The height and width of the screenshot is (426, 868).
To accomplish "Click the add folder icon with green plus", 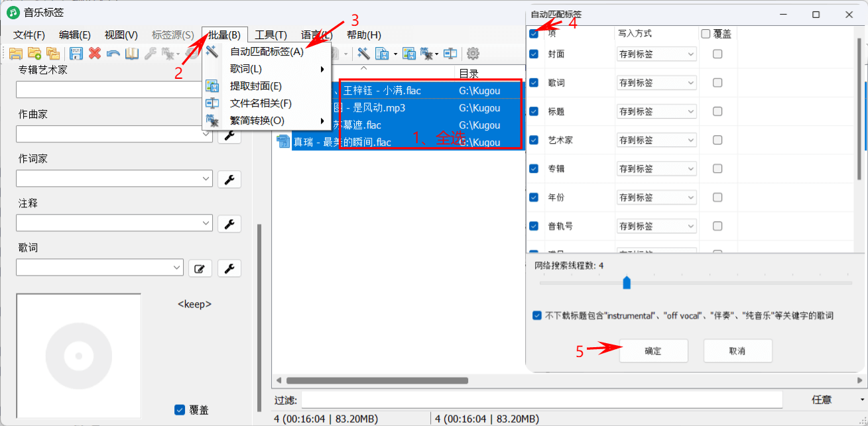I will 34,53.
